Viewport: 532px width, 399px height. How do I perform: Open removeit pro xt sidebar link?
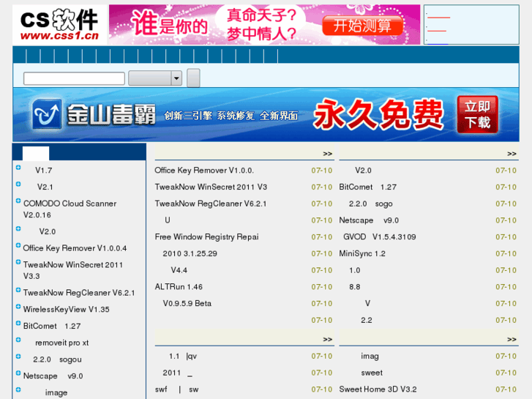62,343
